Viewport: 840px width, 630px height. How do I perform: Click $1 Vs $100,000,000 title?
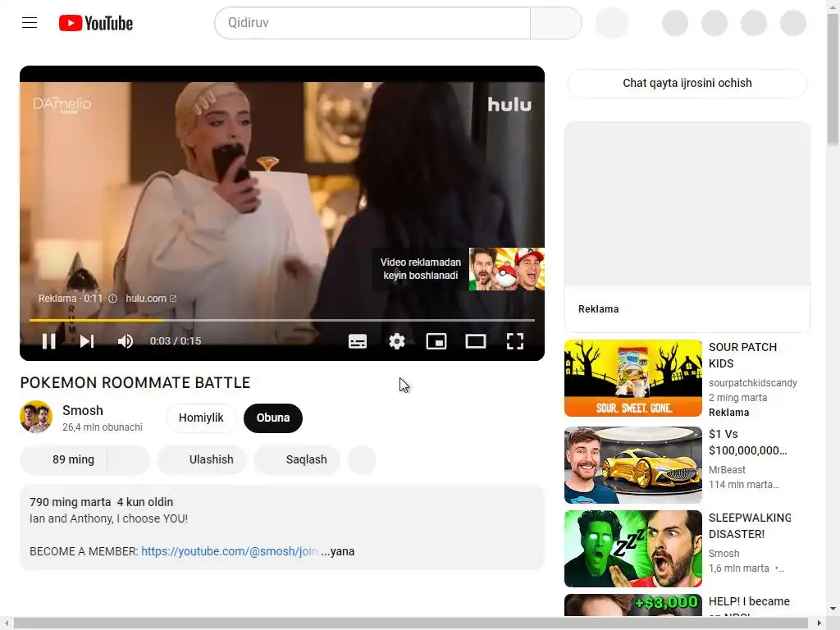click(x=748, y=442)
